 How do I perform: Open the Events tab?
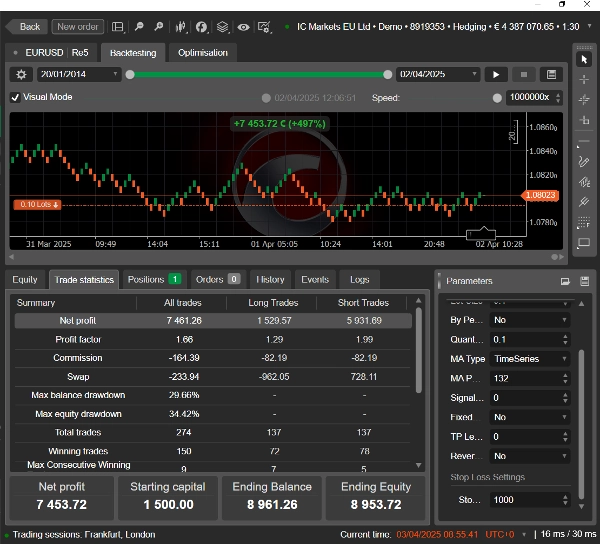point(315,280)
